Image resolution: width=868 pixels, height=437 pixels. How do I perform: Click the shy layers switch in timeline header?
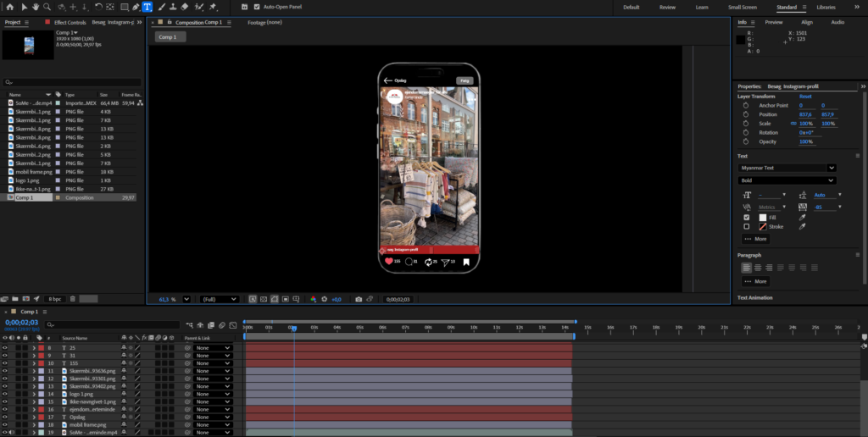pyautogui.click(x=200, y=325)
